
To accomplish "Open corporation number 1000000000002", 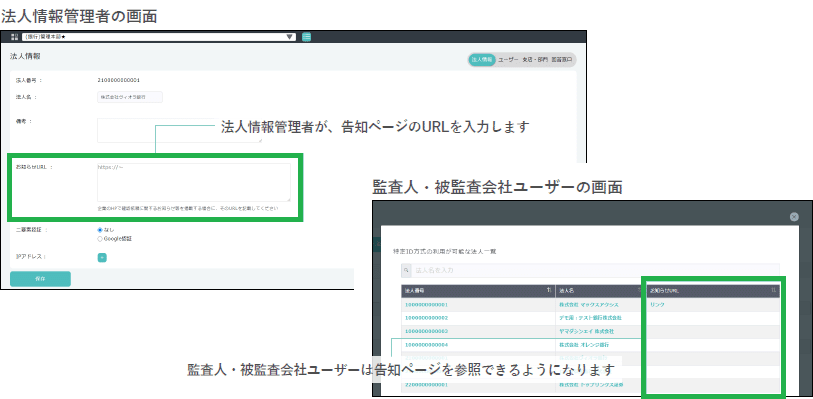I will [x=426, y=318].
